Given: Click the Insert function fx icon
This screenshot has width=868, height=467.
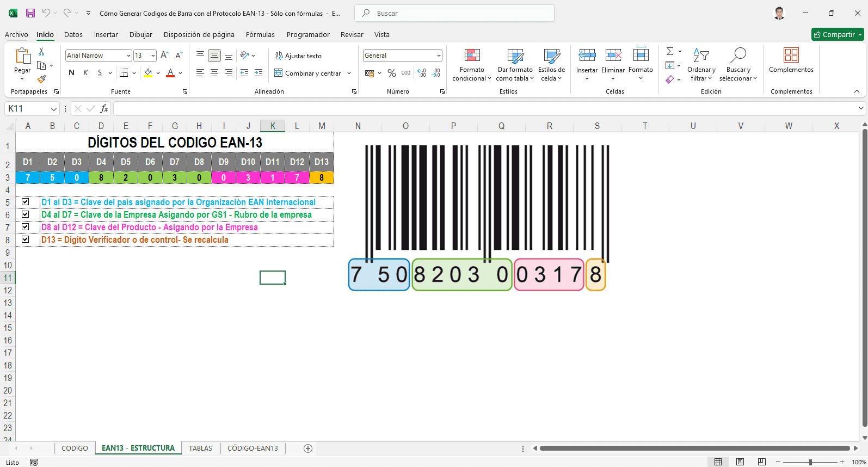Looking at the screenshot, I should coord(104,109).
